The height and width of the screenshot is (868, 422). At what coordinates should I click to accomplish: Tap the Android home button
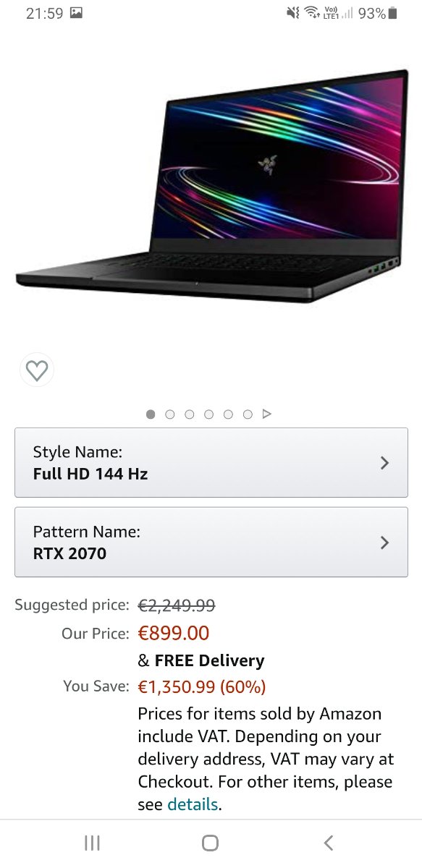tap(211, 843)
